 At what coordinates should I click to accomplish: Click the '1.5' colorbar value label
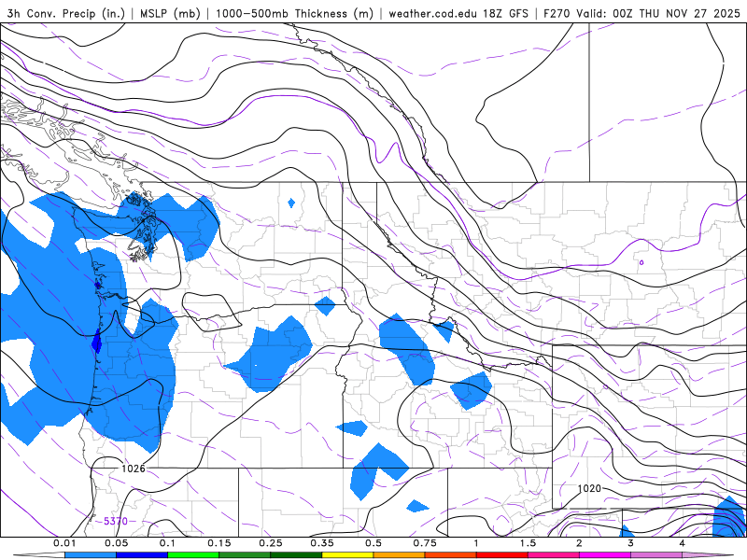coord(528,543)
